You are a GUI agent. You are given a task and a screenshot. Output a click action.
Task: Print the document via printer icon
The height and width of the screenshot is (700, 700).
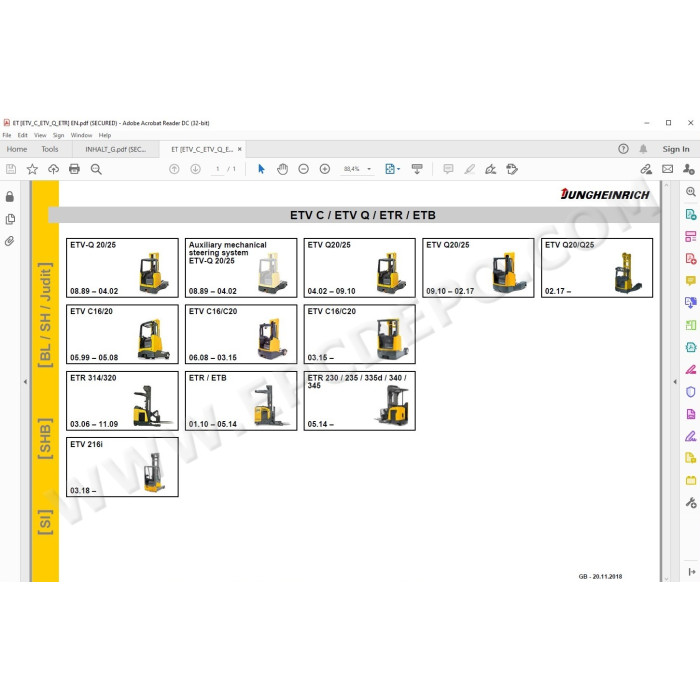(75, 169)
